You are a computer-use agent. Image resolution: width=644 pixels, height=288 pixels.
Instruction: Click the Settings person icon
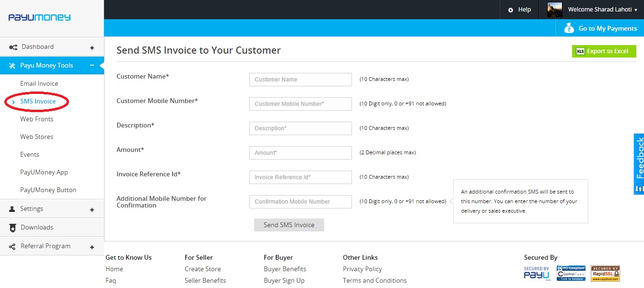coord(12,209)
